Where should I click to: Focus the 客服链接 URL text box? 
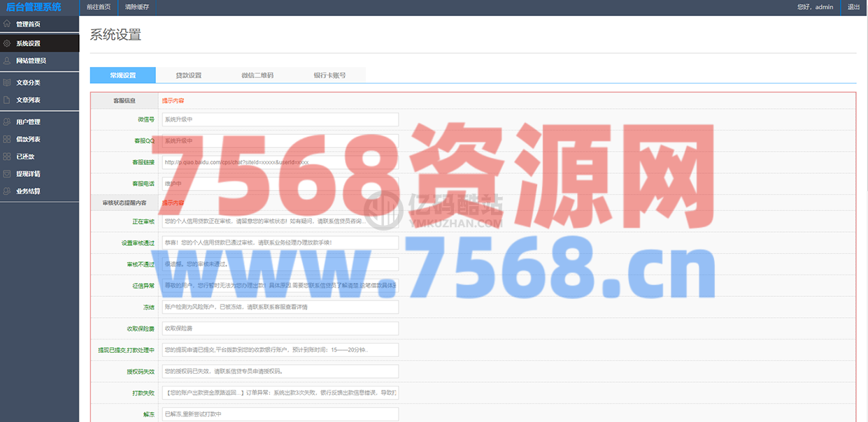(x=280, y=162)
